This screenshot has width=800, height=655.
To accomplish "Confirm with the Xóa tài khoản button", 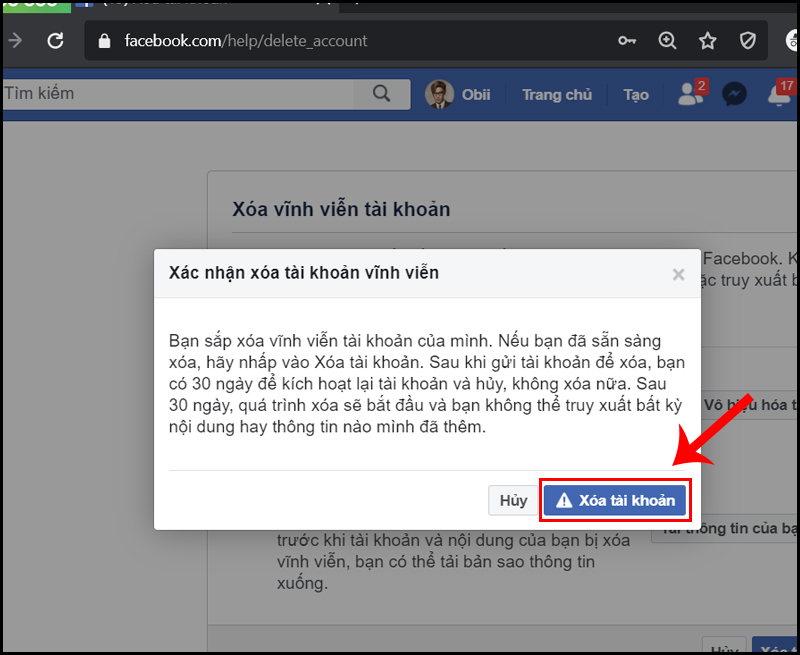I will pos(615,500).
